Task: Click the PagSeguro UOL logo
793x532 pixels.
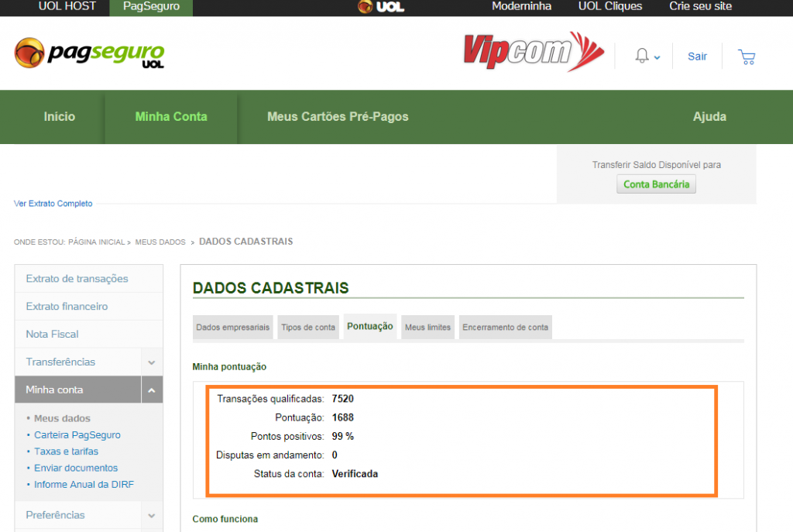Action: 90,53
